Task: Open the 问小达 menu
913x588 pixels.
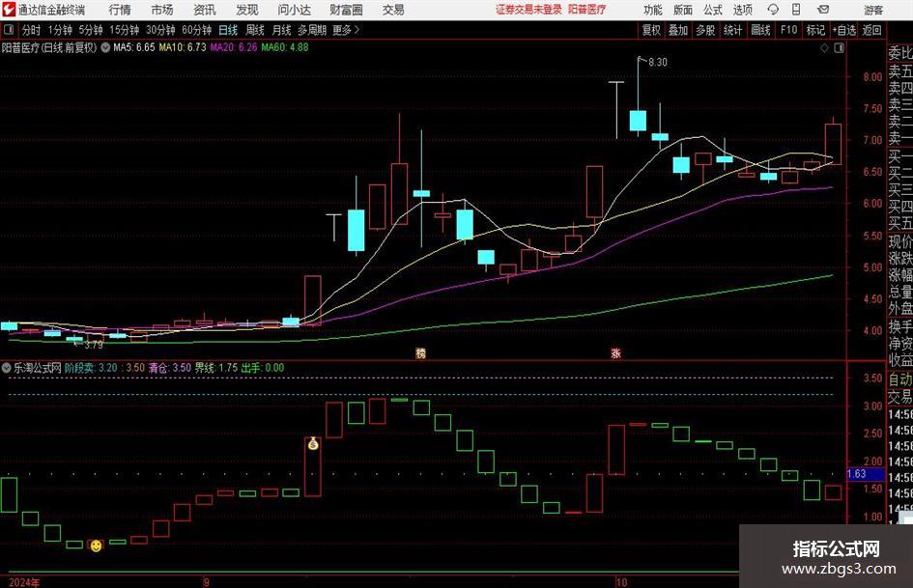Action: [x=294, y=10]
